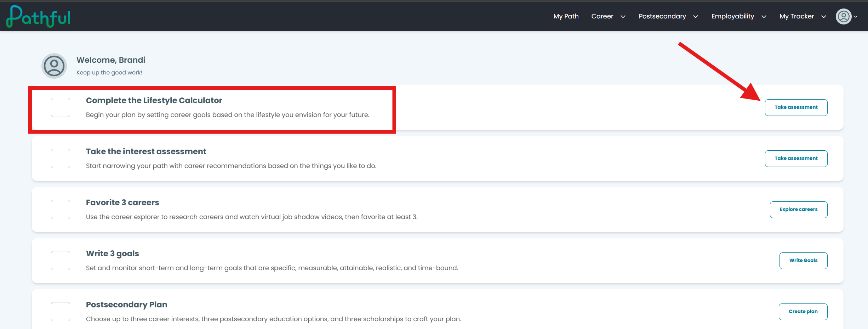Click the Create plan button
This screenshot has height=329, width=868.
pyautogui.click(x=803, y=312)
